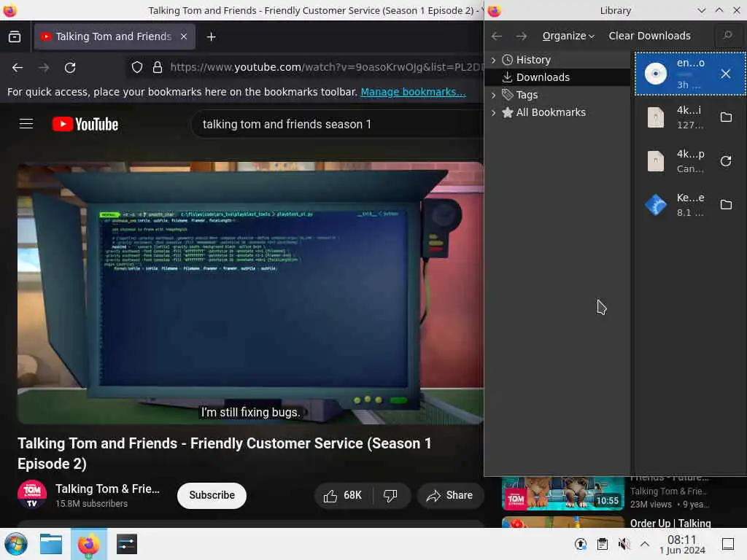
Task: Open YouTube hamburger guide menu
Action: [26, 124]
